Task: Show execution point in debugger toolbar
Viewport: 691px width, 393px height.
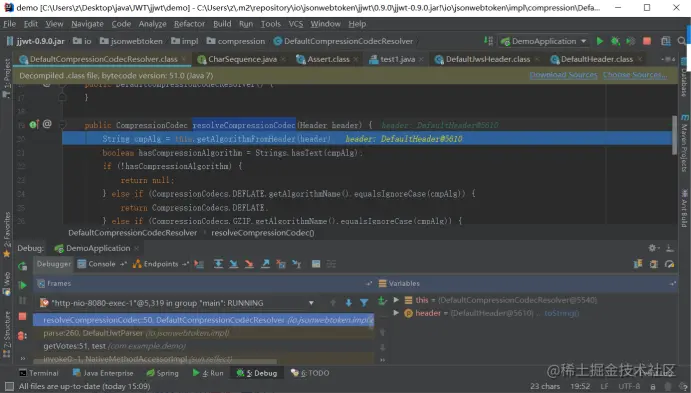Action: tap(199, 264)
